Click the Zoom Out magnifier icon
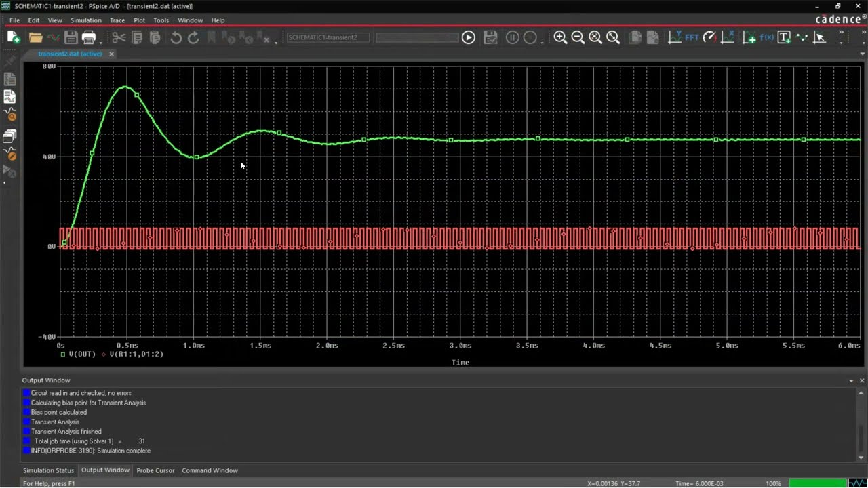 [x=578, y=37]
